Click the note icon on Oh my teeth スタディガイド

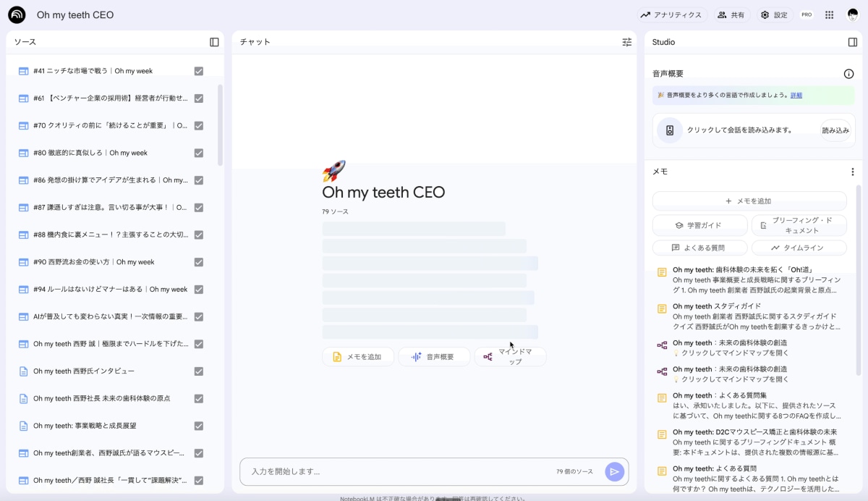[661, 309]
